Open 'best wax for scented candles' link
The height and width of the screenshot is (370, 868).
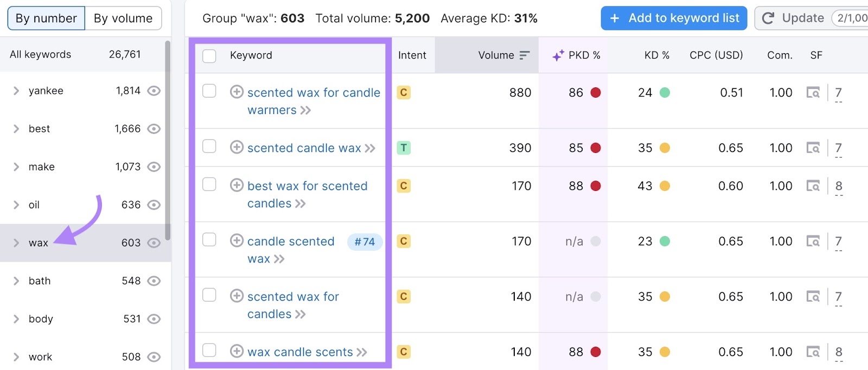(x=307, y=195)
